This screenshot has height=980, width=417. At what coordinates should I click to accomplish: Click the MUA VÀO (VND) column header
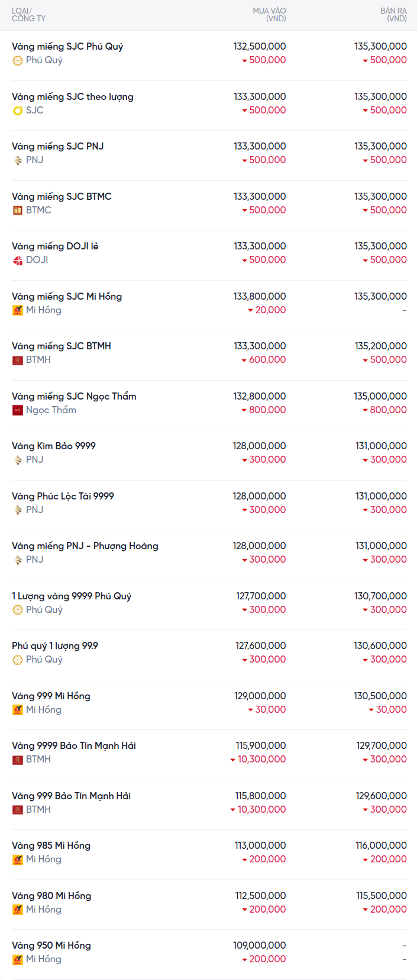tap(269, 15)
